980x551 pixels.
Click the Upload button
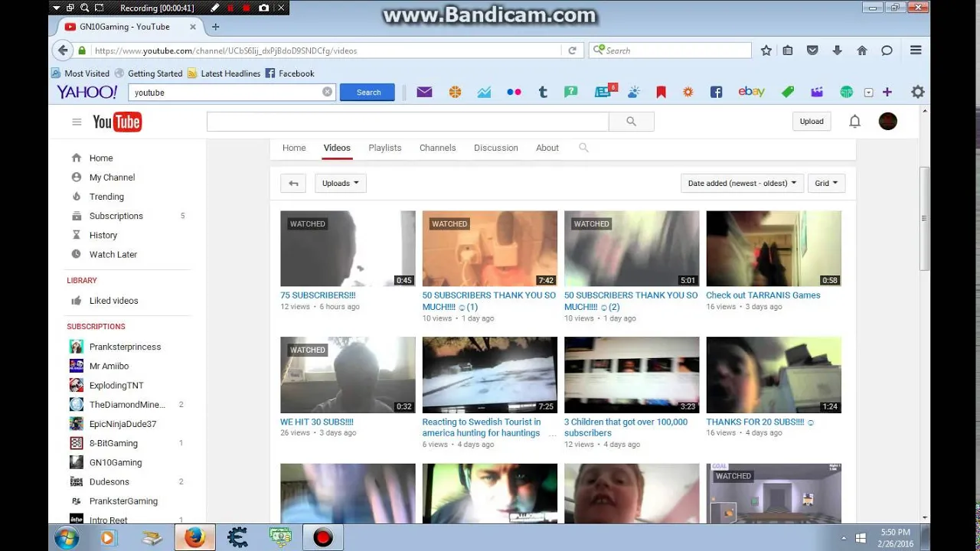[x=812, y=121]
